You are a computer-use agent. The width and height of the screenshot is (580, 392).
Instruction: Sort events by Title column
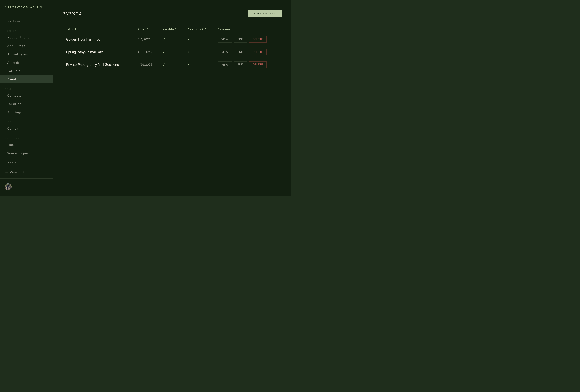tap(71, 29)
